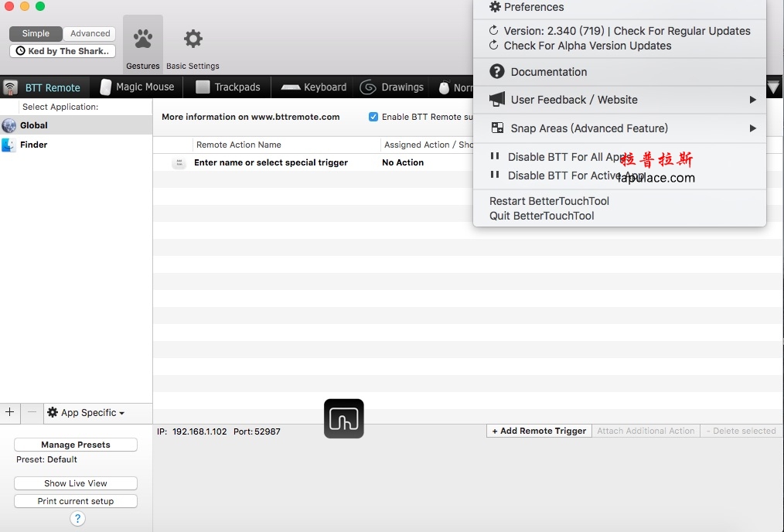This screenshot has height=532, width=784.
Task: Click the Print current setup button
Action: pos(76,501)
